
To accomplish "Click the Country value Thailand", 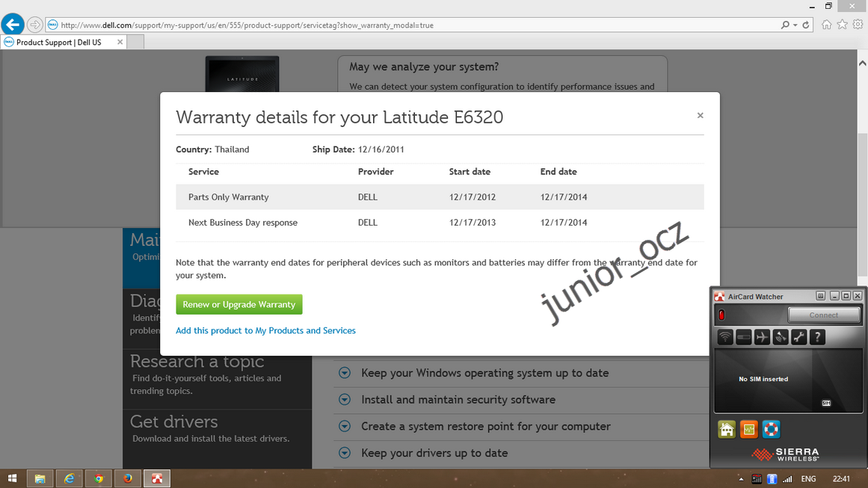I will click(232, 149).
